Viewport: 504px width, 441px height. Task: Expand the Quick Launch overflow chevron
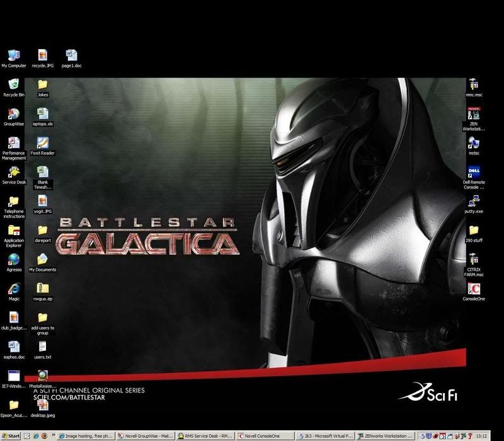pyautogui.click(x=53, y=435)
